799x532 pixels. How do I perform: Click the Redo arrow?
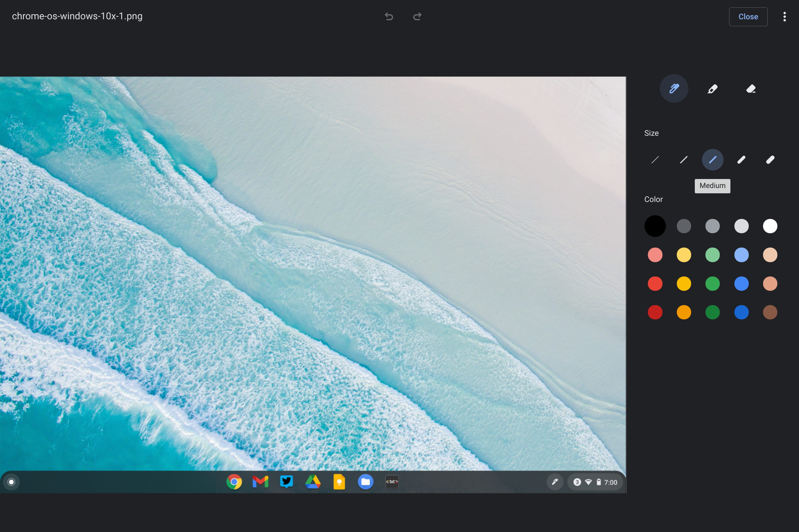[x=417, y=16]
